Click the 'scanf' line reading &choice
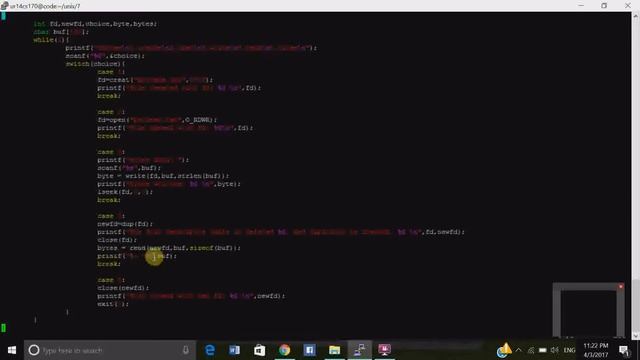640x360 pixels. pos(105,56)
